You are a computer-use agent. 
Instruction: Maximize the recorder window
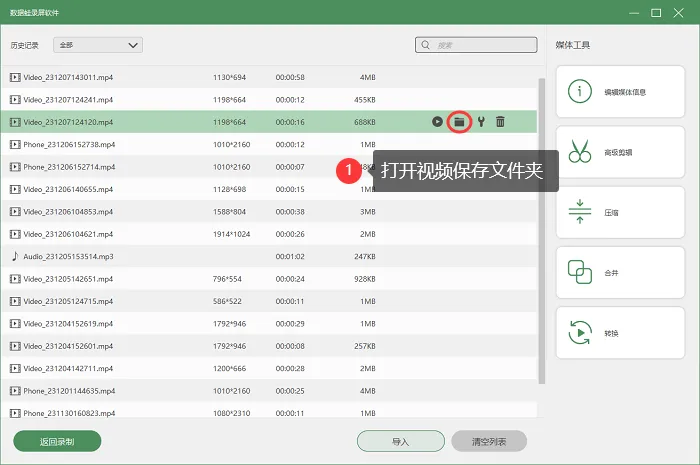point(656,13)
